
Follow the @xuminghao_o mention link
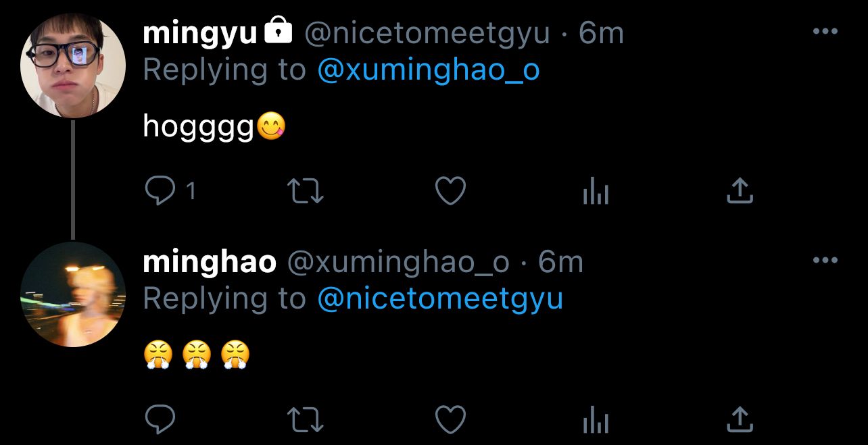(x=429, y=70)
